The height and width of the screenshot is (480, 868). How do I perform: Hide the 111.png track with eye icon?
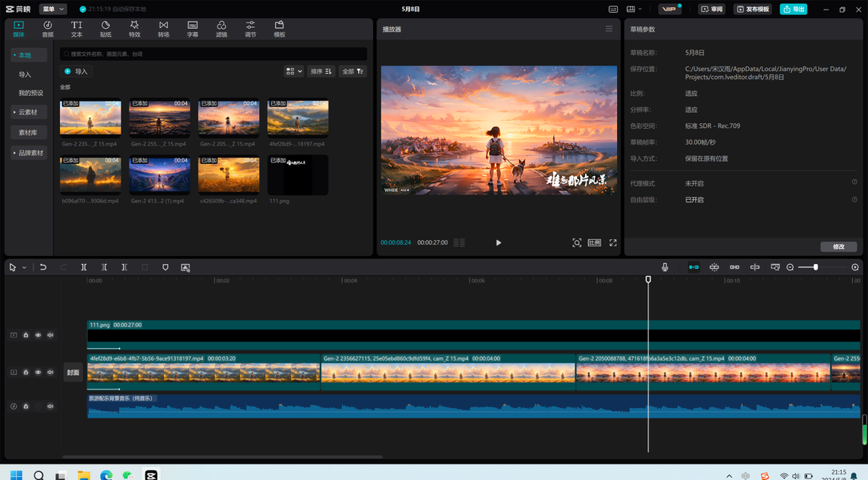38,335
